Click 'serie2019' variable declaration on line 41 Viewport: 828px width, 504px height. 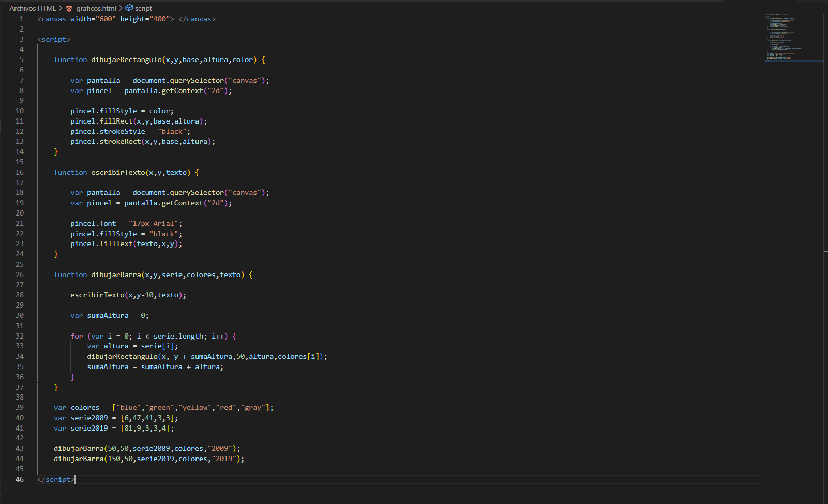pos(89,428)
